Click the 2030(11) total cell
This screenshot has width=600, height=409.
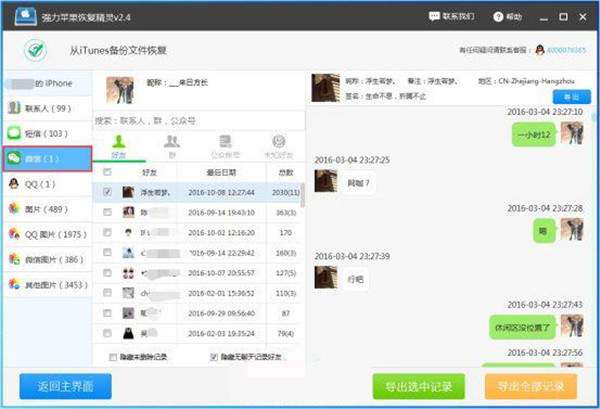285,192
